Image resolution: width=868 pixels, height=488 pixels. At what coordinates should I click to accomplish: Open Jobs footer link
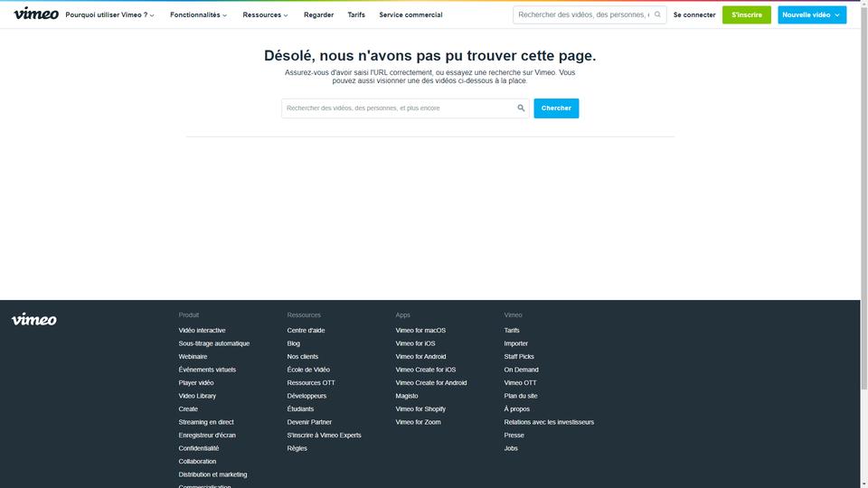pos(510,448)
